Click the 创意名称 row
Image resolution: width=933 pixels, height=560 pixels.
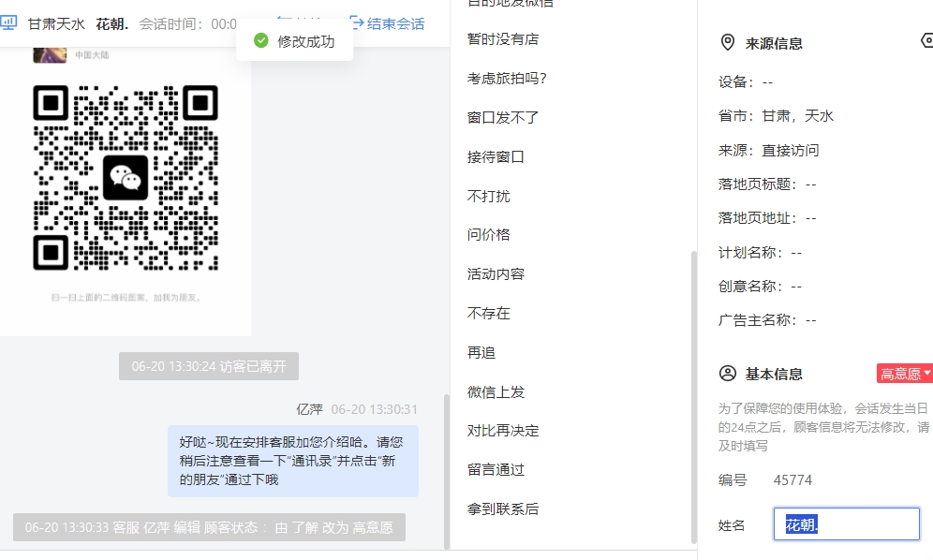pyautogui.click(x=761, y=287)
